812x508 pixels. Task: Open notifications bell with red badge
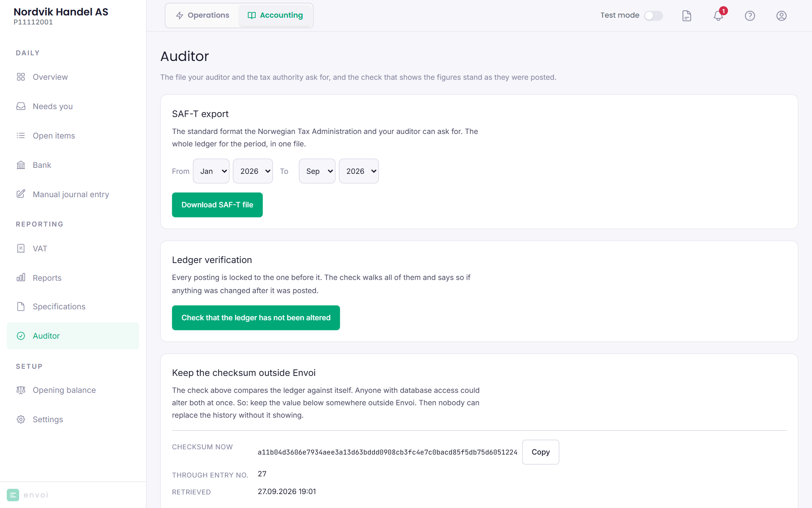(x=718, y=15)
